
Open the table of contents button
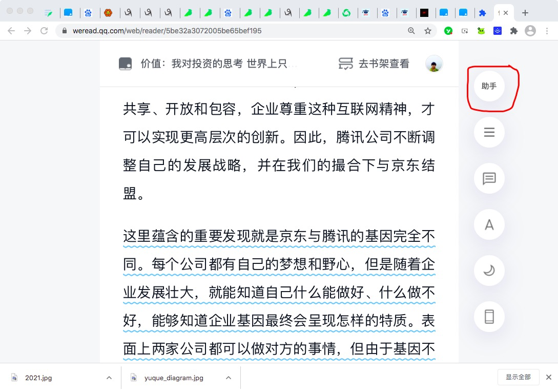coord(489,132)
